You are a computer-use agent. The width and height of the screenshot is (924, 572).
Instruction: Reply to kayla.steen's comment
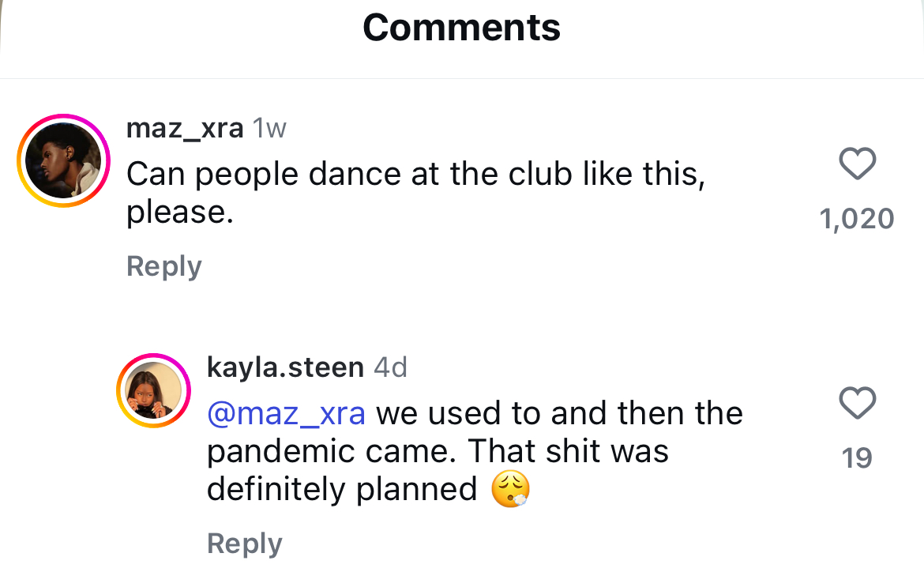[x=244, y=544]
